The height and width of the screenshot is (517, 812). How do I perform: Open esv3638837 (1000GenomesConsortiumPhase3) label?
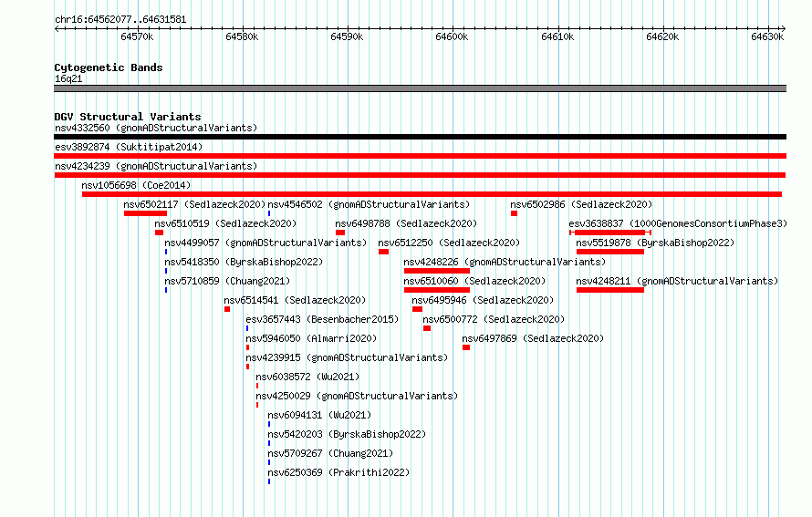(678, 223)
